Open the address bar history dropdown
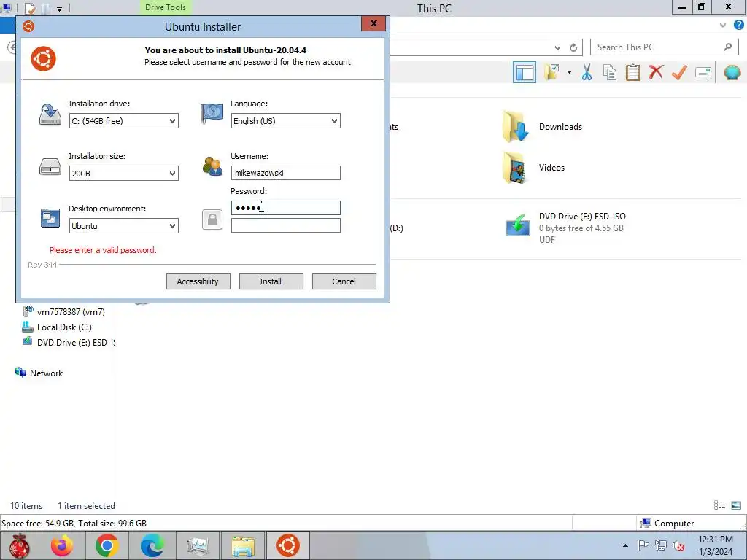The height and width of the screenshot is (560, 747). [557, 47]
